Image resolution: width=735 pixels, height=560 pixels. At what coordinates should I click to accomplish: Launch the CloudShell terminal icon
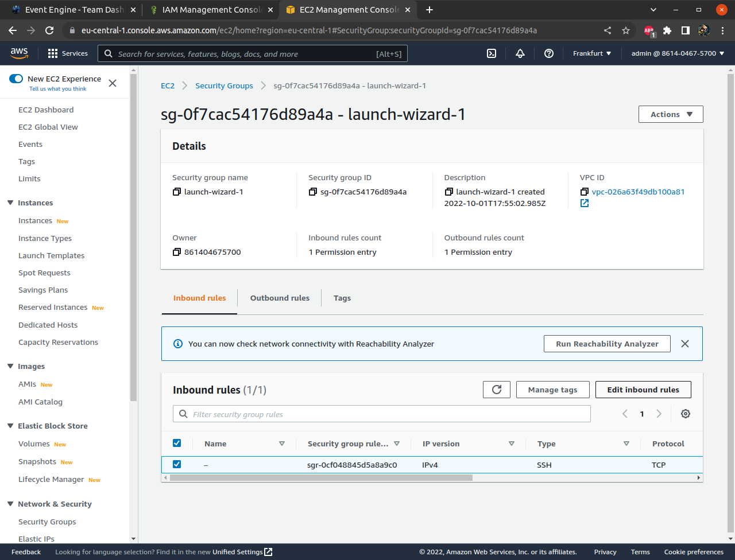(492, 53)
